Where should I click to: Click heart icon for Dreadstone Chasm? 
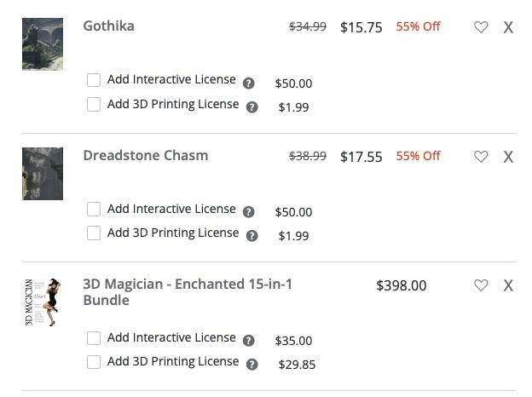481,157
